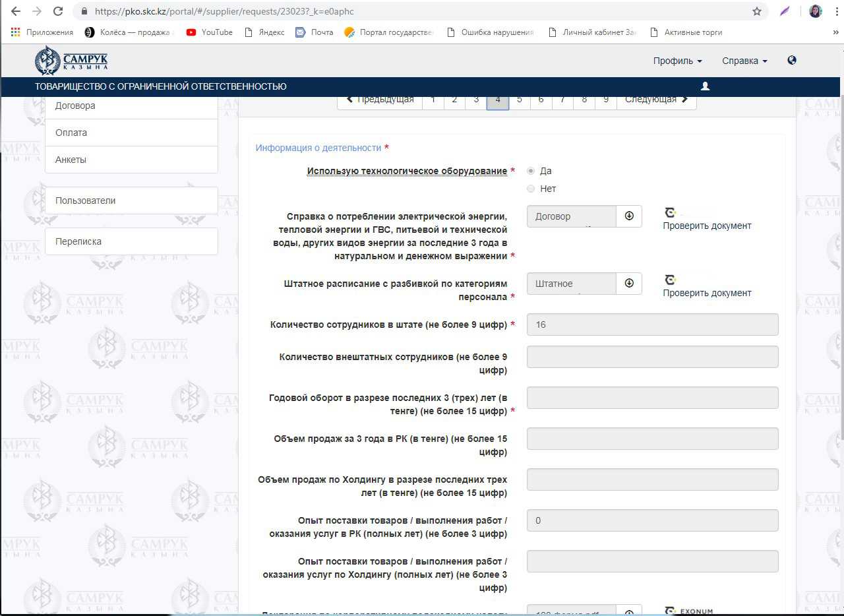Open Пользователи in the left sidebar
This screenshot has width=844, height=616.
(x=131, y=200)
